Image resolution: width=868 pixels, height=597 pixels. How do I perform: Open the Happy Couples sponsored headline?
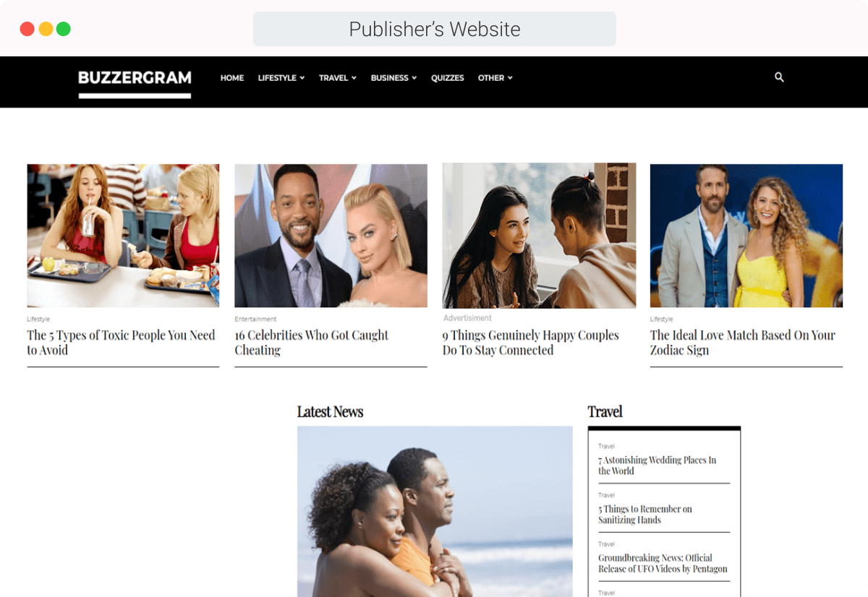531,343
